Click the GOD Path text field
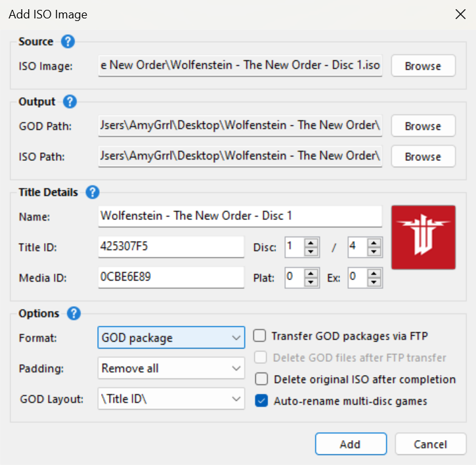Viewport: 476px width, 465px height. (240, 125)
